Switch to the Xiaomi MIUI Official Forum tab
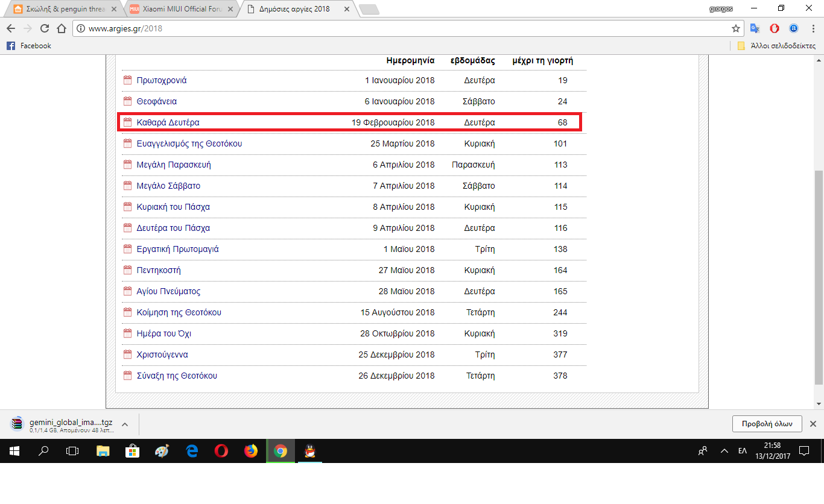 tap(179, 9)
